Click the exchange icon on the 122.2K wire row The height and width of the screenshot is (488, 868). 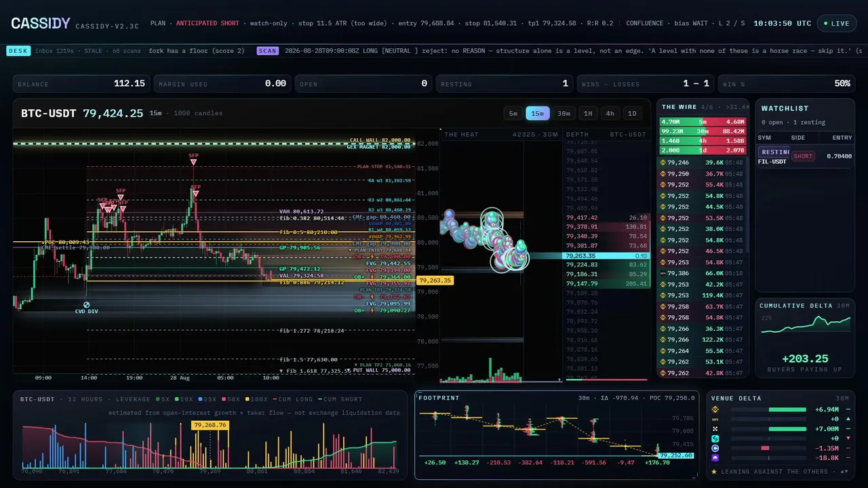pyautogui.click(x=663, y=340)
